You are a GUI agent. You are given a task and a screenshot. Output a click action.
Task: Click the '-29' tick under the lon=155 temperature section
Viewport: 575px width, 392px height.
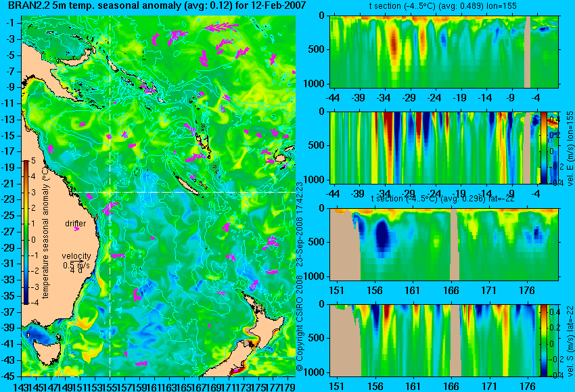pos(409,98)
